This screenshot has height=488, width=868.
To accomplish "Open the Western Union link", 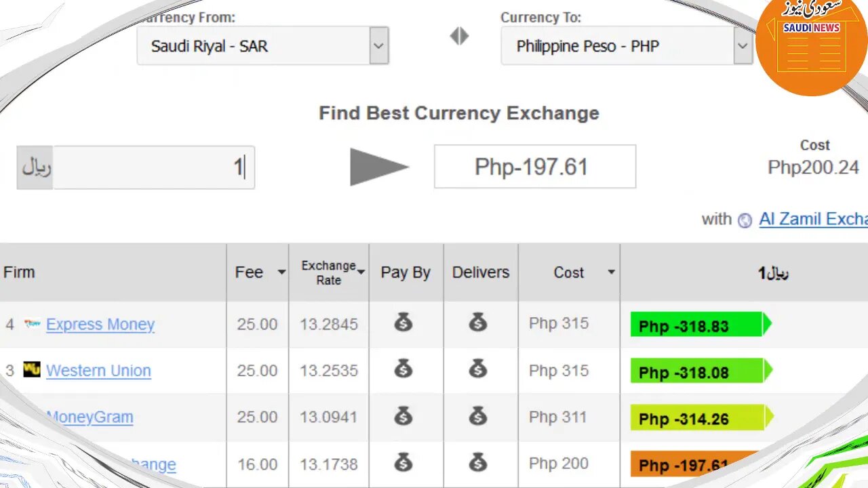I will 98,371.
